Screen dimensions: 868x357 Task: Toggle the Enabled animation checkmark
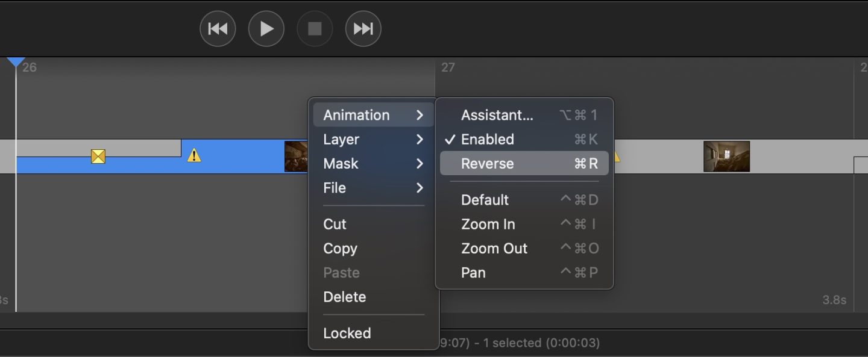tap(487, 140)
